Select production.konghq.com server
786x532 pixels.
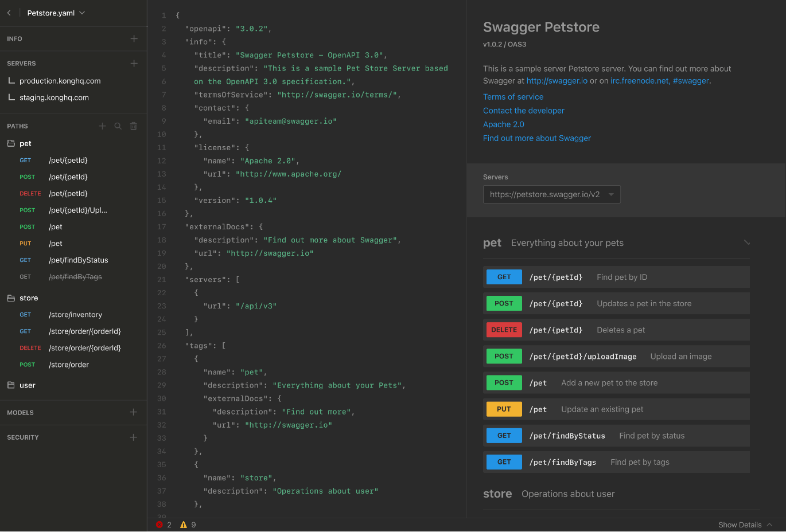tap(60, 81)
